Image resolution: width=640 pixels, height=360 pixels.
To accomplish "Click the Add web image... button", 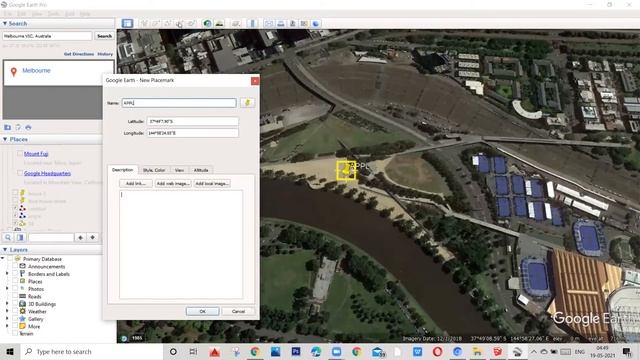I will coord(173,184).
